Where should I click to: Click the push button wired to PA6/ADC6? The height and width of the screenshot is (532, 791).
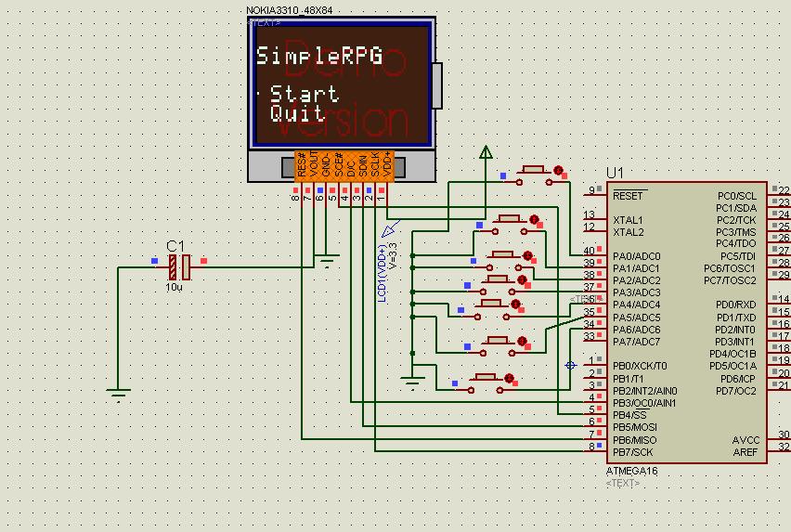point(486,383)
